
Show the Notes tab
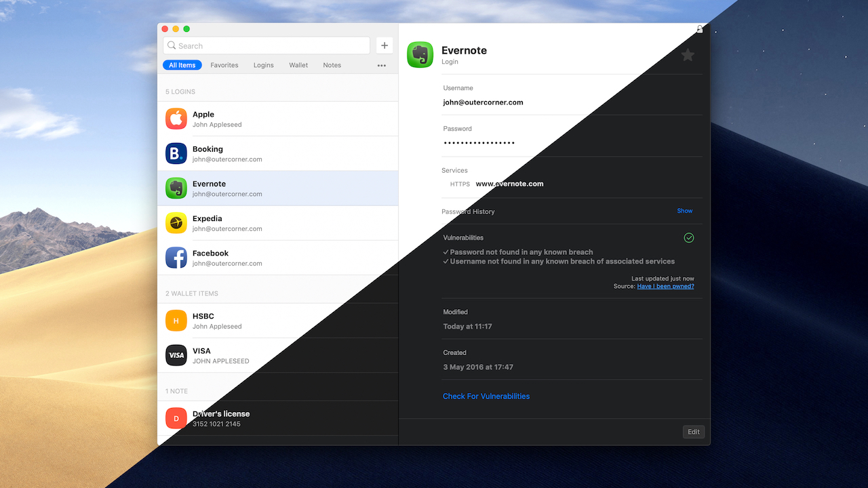pos(332,66)
